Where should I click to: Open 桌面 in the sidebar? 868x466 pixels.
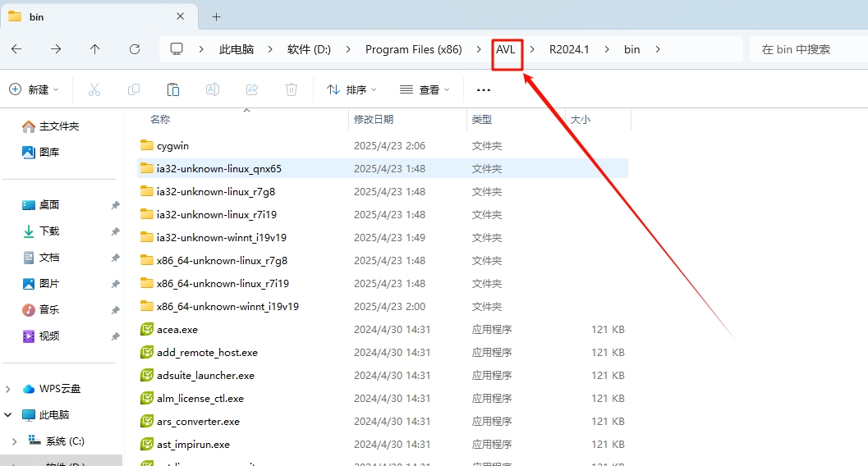click(41, 205)
